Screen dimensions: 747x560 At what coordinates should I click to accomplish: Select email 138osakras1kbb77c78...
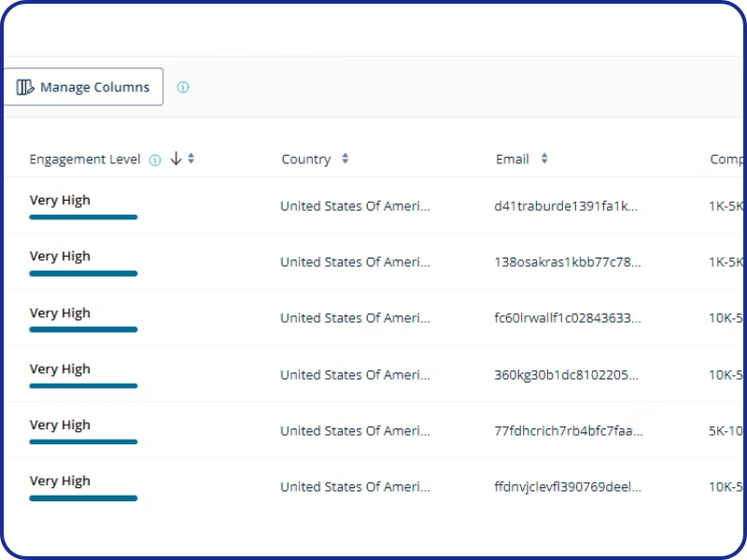(x=568, y=262)
